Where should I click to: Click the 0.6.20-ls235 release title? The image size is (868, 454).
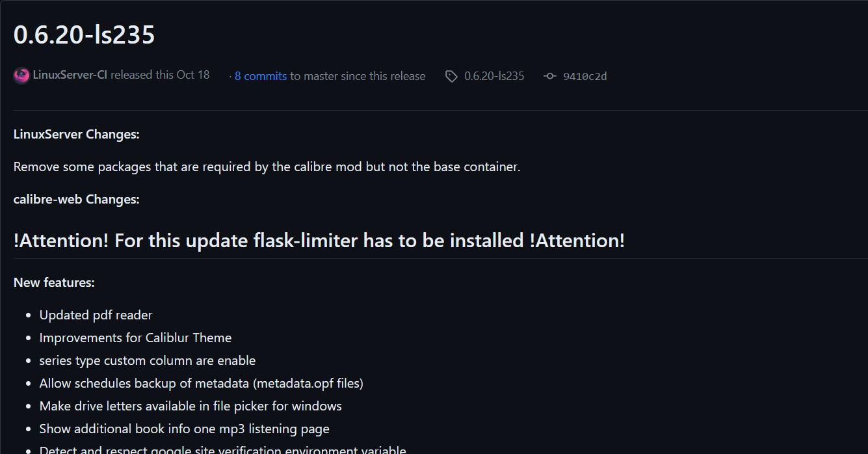point(84,34)
